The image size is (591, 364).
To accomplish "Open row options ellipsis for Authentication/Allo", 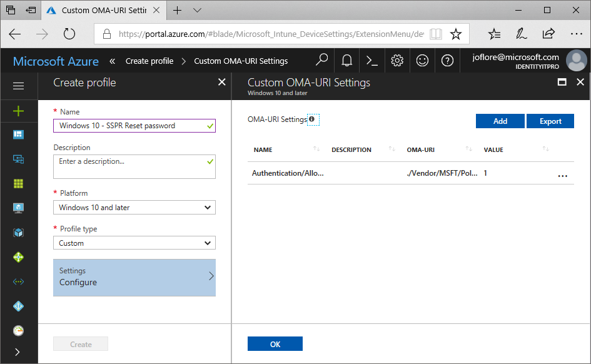I will pyautogui.click(x=562, y=176).
